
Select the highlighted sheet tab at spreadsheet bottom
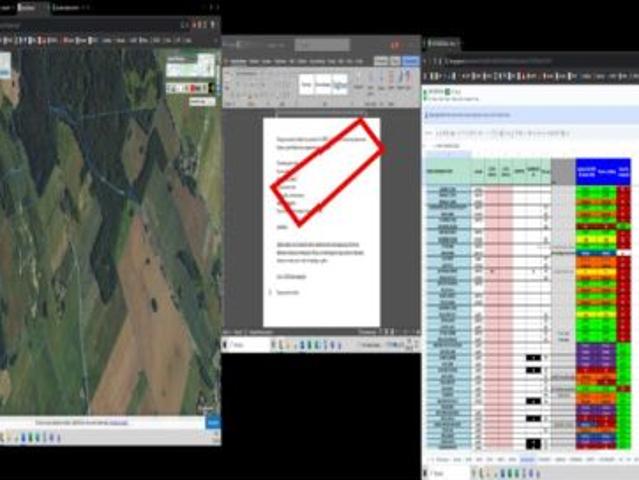coord(527,459)
